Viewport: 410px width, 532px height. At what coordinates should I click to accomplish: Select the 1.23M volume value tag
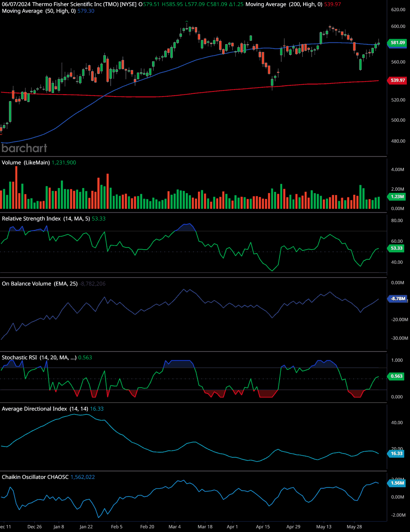tap(397, 197)
